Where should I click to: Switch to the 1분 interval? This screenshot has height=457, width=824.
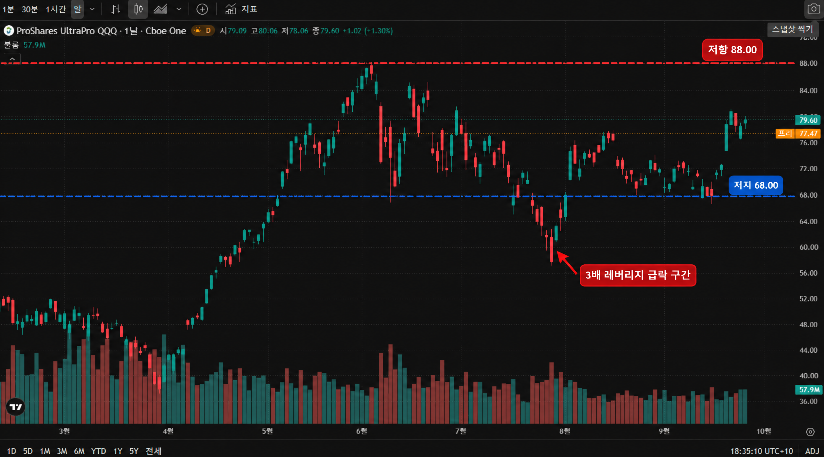[x=8, y=9]
